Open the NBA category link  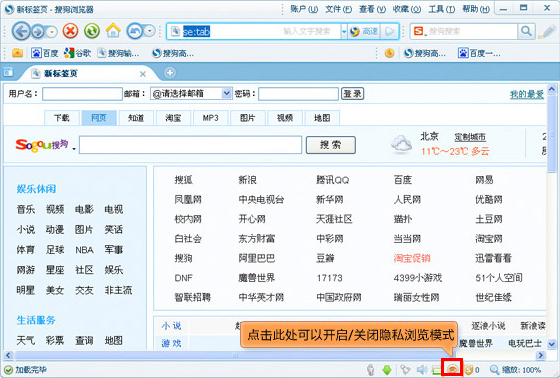[84, 250]
